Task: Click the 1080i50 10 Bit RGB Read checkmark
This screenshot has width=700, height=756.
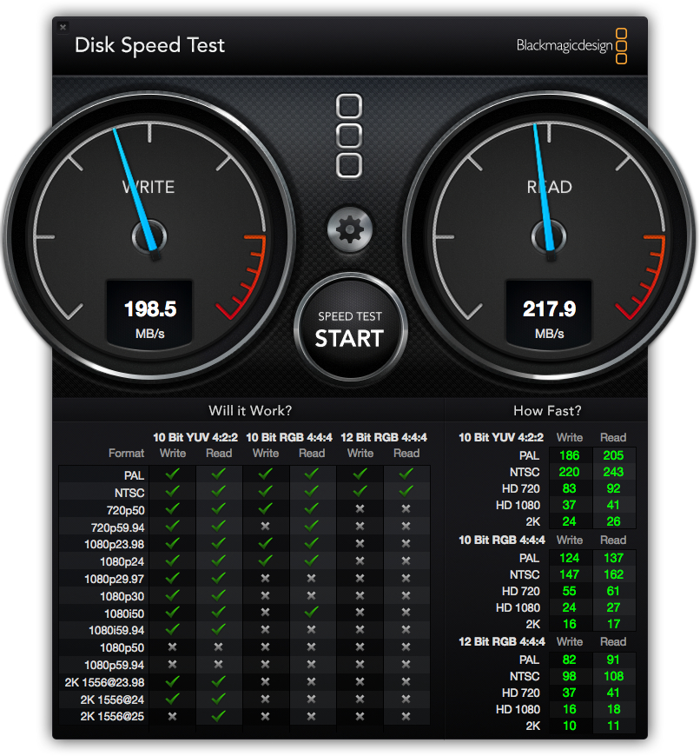Action: (x=312, y=613)
